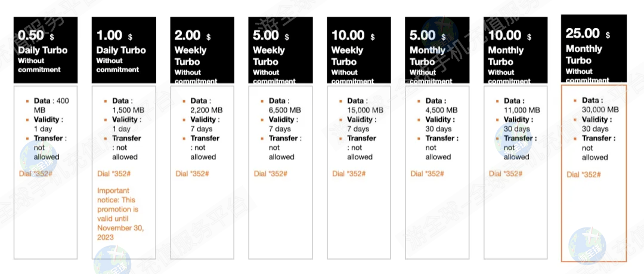Click Dial *352# under 1.00 Daily Turbo

tap(114, 174)
